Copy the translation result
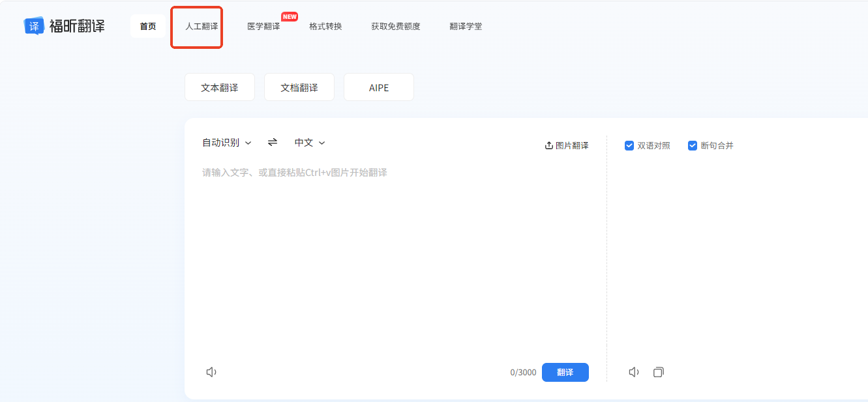Viewport: 868px width, 402px height. [658, 371]
